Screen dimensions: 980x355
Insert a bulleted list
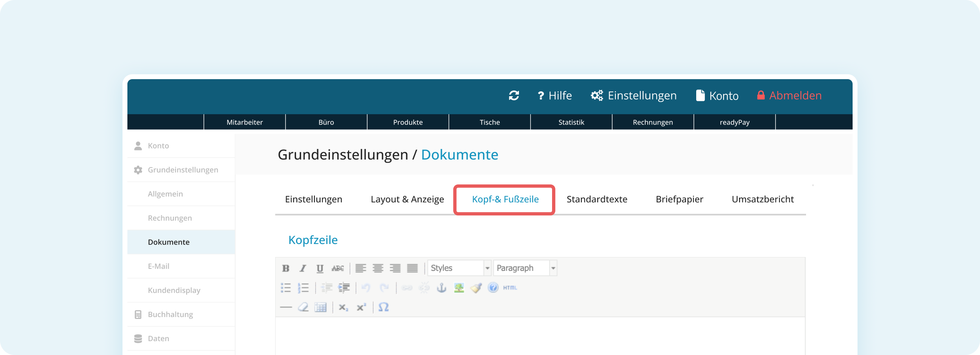pyautogui.click(x=286, y=288)
